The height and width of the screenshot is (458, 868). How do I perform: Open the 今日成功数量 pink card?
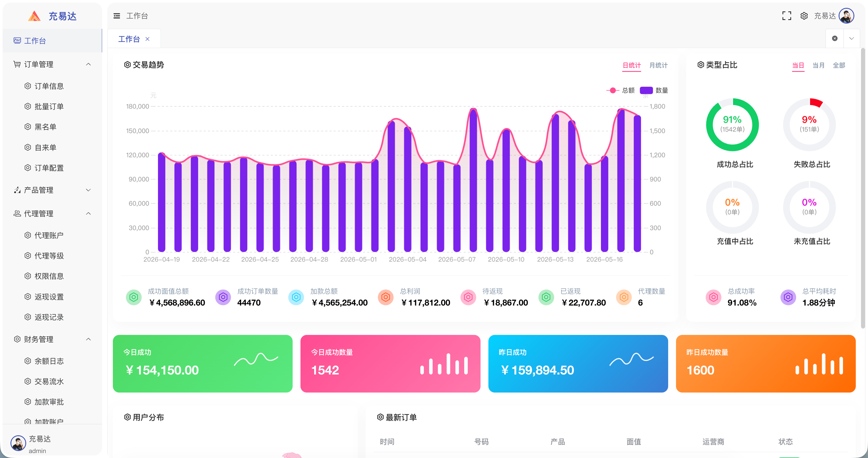pyautogui.click(x=390, y=364)
